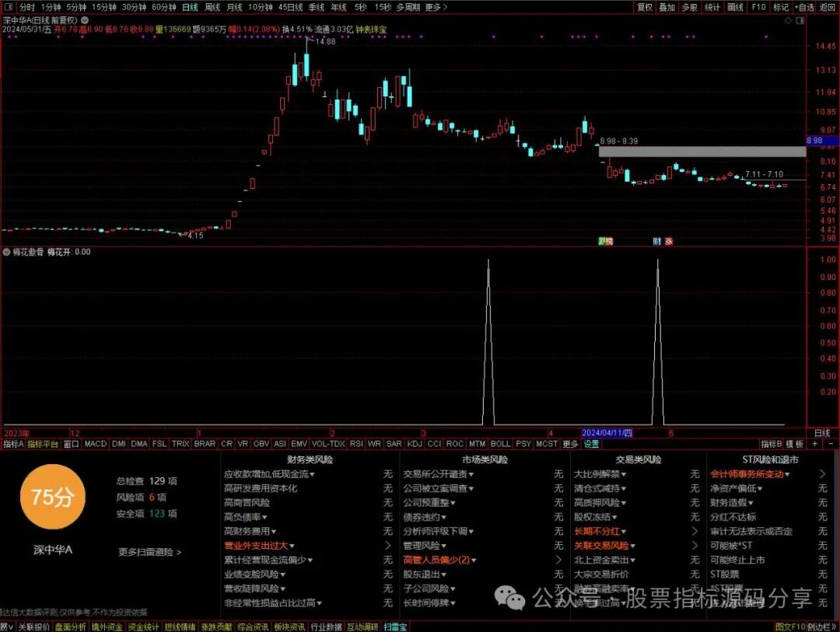Open the 扫雷宝 bottom tab
Image resolution: width=840 pixels, height=632 pixels.
coord(395,627)
